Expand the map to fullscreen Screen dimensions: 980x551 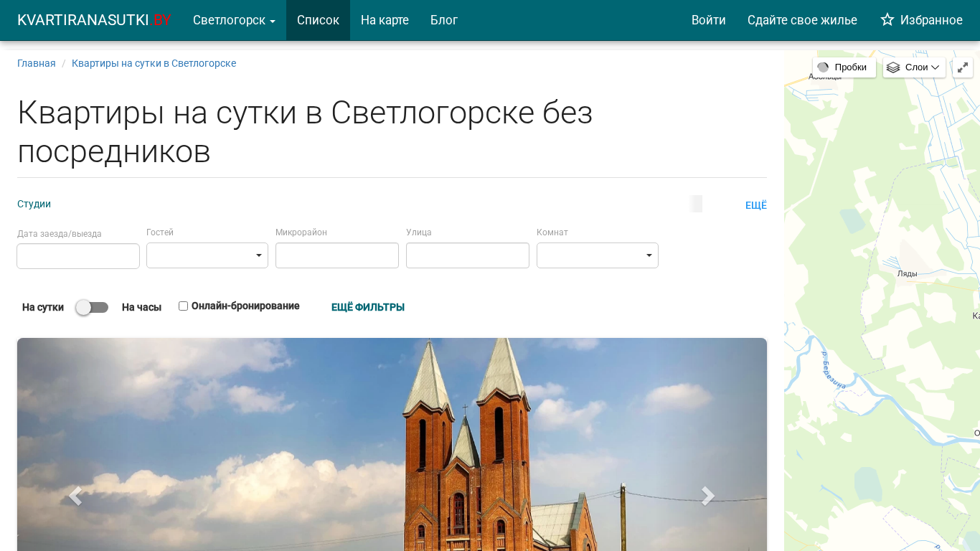click(963, 67)
